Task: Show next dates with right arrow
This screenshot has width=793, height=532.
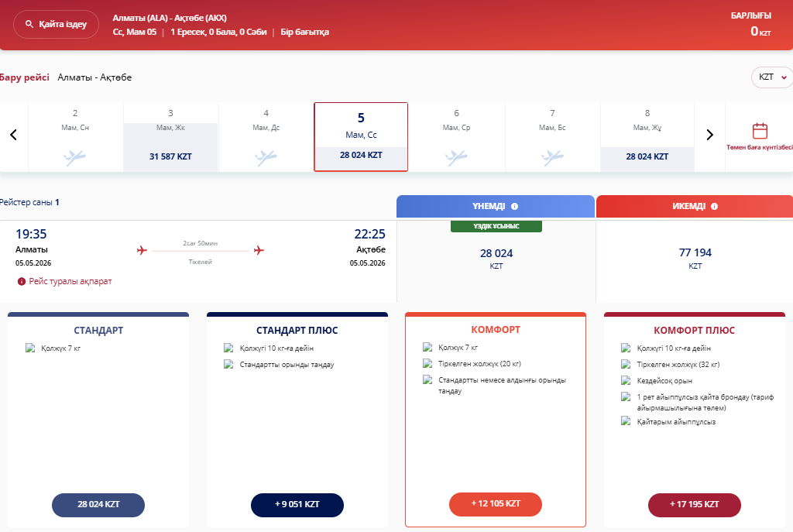Action: tap(709, 135)
